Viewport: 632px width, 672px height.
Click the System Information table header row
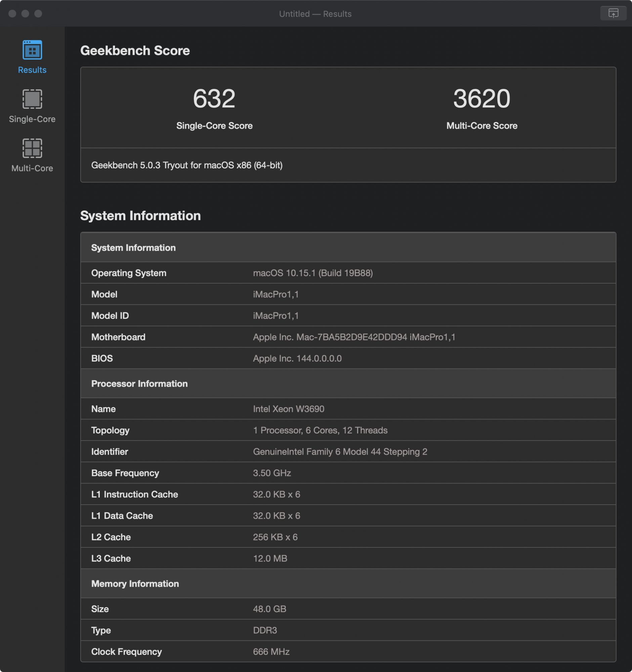pos(348,247)
